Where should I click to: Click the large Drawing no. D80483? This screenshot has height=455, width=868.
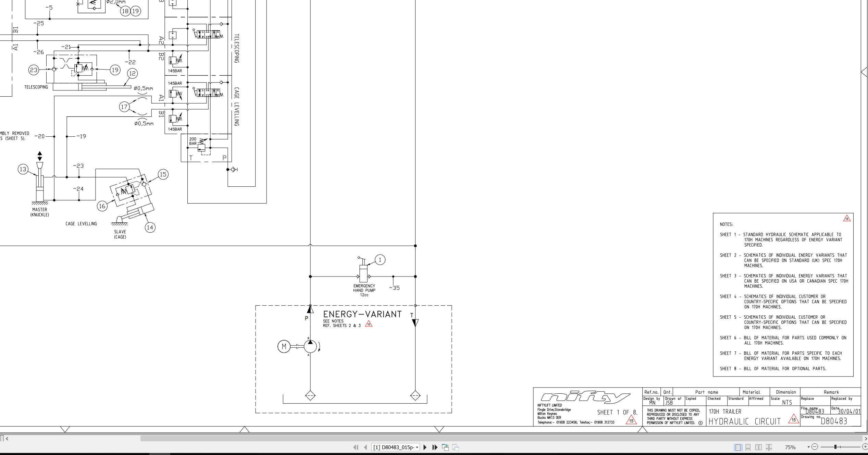click(x=834, y=421)
